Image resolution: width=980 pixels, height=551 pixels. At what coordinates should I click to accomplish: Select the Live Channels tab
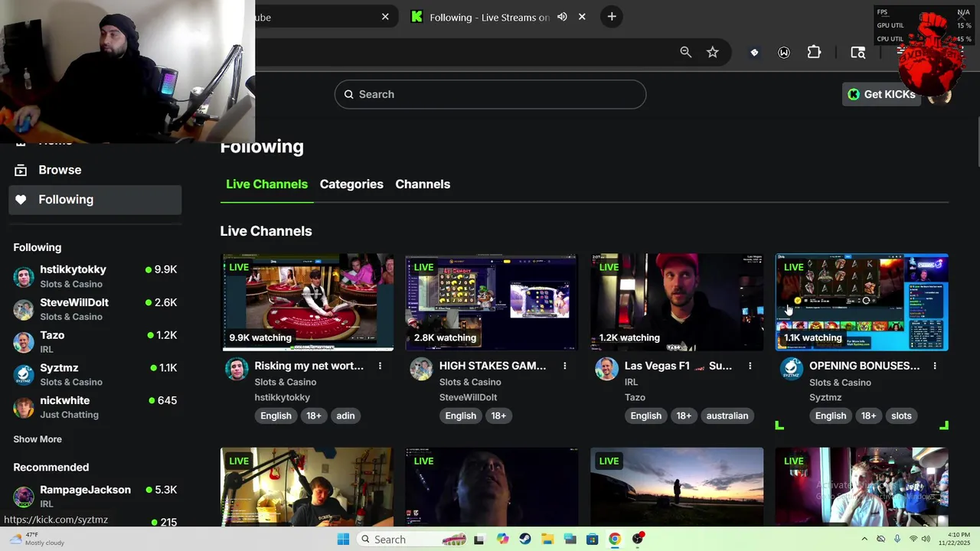coord(266,184)
